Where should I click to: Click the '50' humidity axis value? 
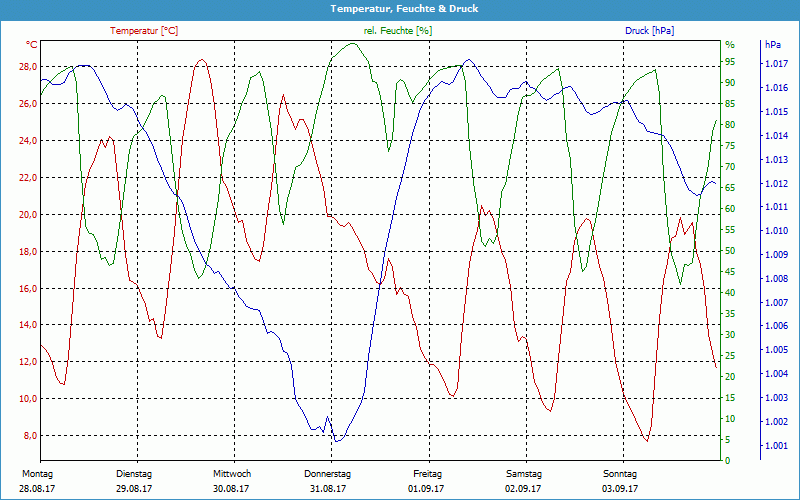coord(730,251)
